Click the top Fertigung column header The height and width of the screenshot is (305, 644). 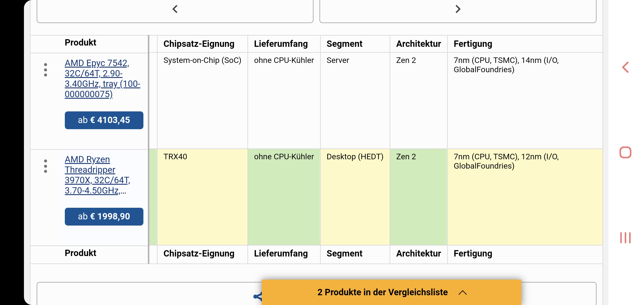click(473, 44)
